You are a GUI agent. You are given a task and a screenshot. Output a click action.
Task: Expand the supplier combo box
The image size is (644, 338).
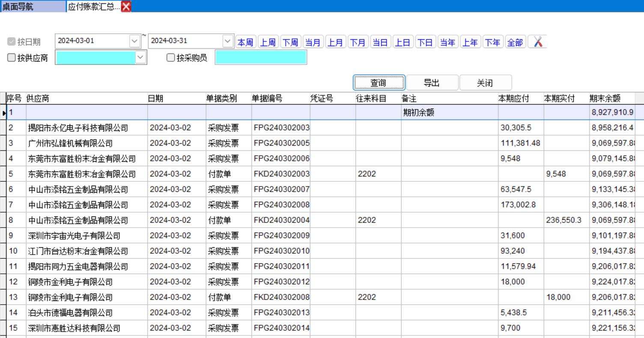point(140,58)
